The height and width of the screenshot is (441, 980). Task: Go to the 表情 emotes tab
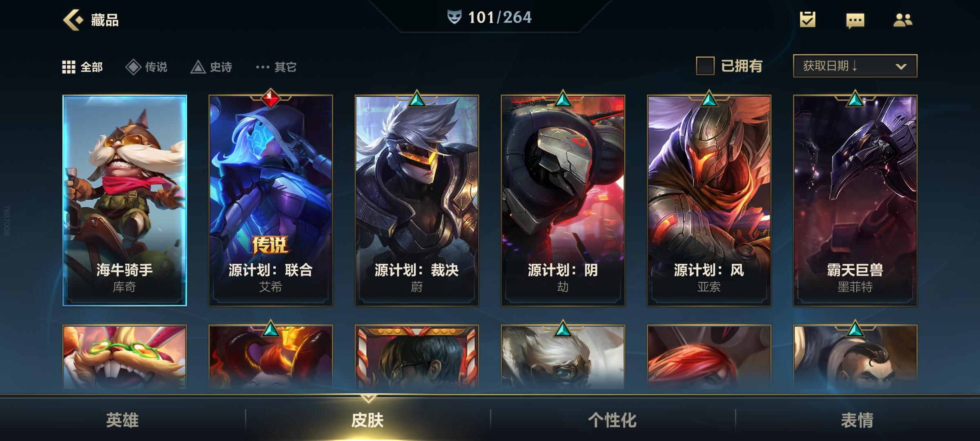coord(857,420)
